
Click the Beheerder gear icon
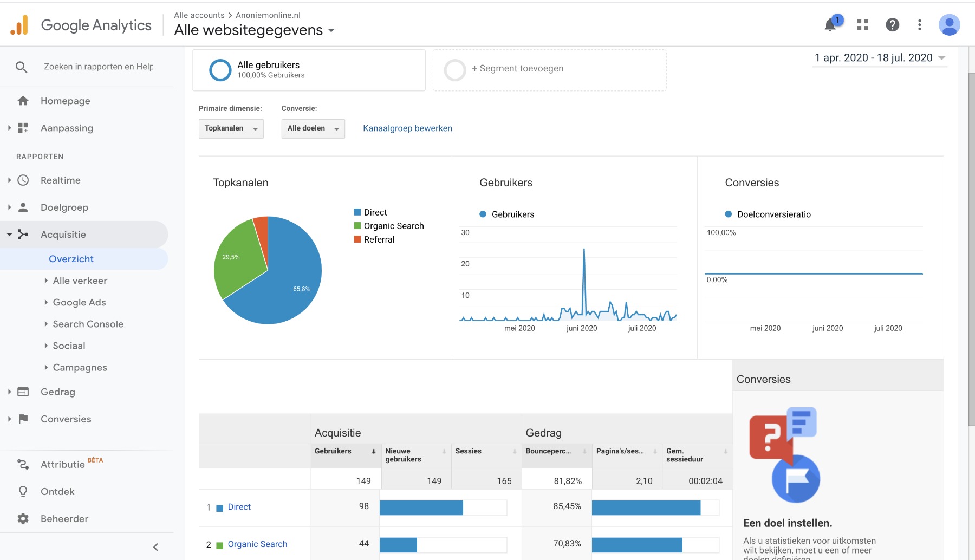tap(23, 518)
